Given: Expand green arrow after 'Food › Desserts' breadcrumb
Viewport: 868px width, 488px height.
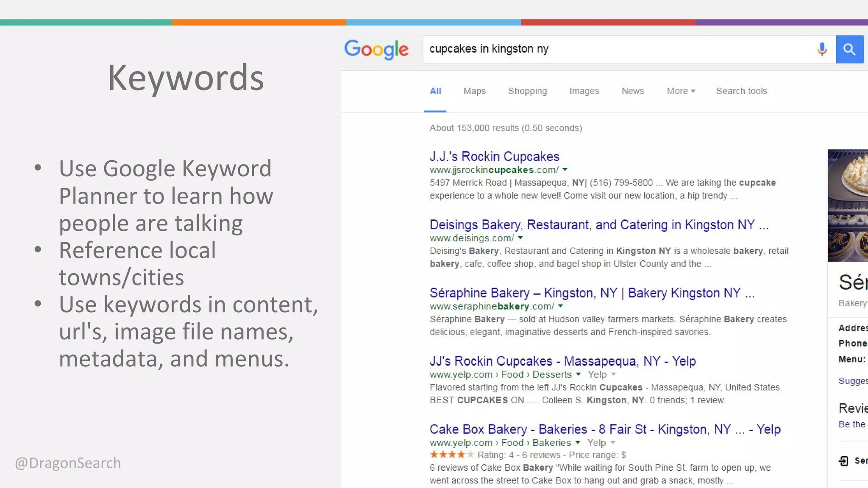Looking at the screenshot, I should [578, 374].
